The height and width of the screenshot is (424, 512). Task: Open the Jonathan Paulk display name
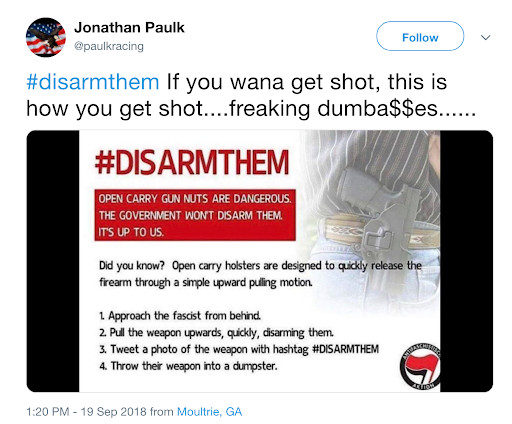(129, 28)
